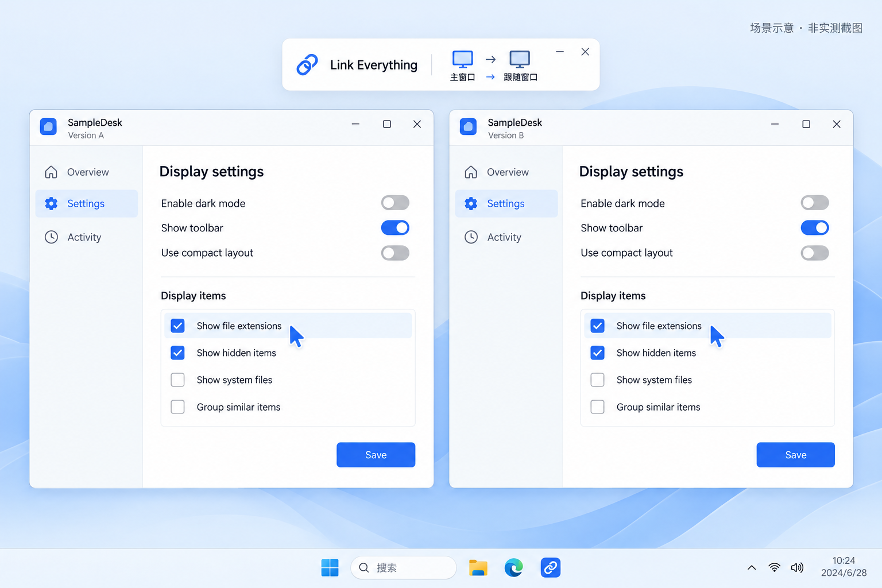
Task: Click Save in Version B window
Action: coord(796,455)
